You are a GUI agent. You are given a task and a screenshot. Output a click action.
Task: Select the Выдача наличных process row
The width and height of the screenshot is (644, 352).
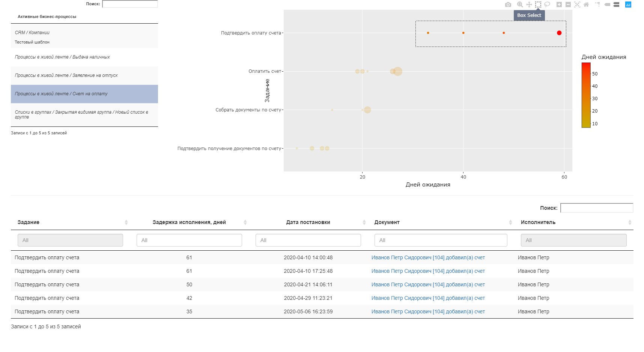(x=84, y=57)
